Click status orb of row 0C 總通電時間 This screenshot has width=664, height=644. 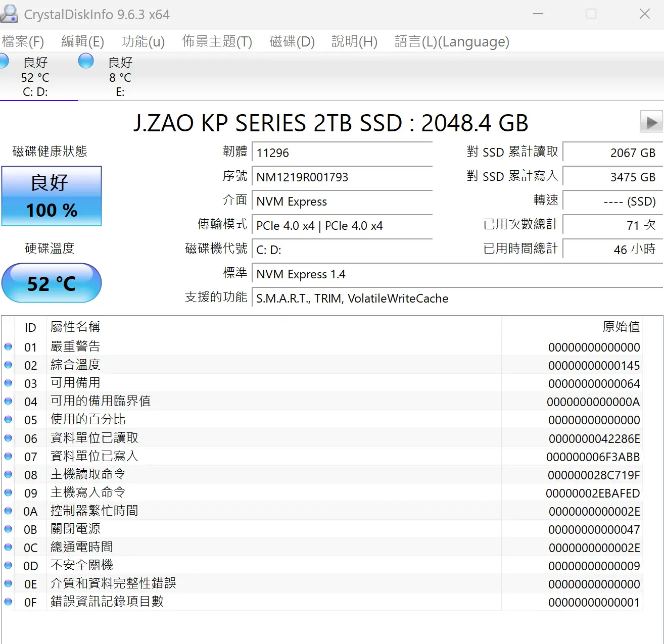click(x=8, y=547)
